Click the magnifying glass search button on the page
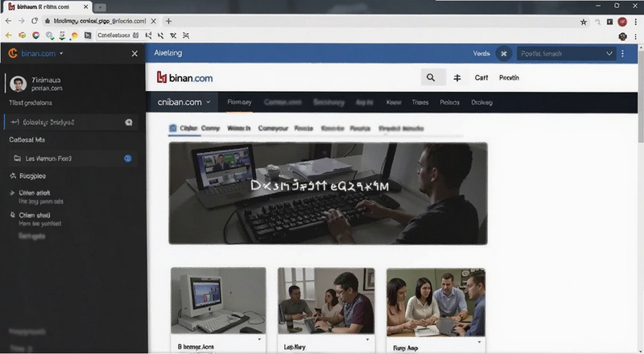This screenshot has width=644, height=354. coord(433,77)
